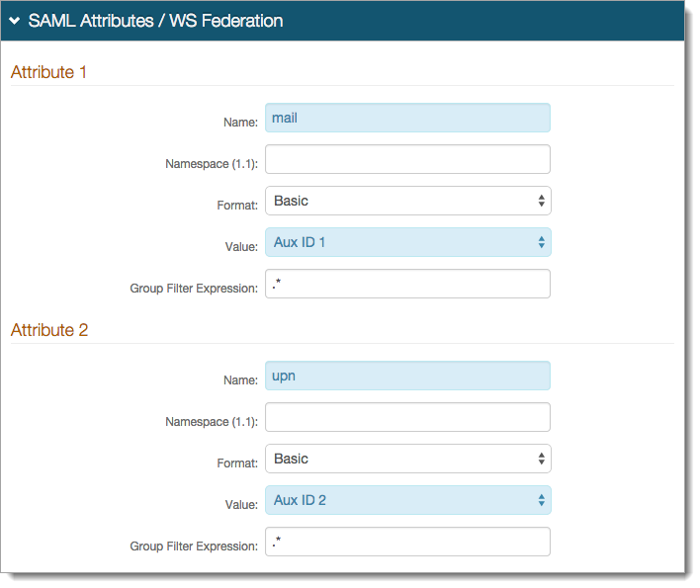
Task: Click the Name label under Attribute 2
Action: tap(240, 380)
